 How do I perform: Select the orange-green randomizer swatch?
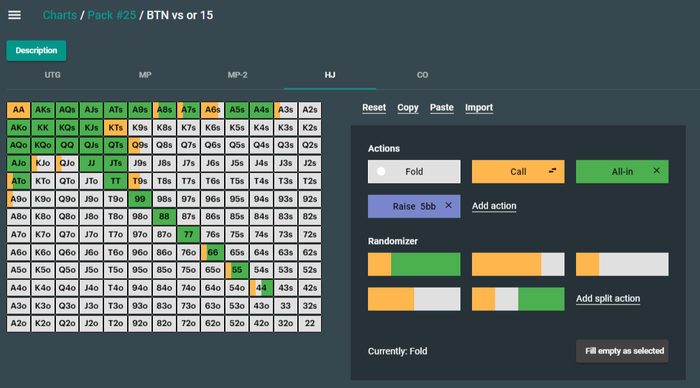pyautogui.click(x=414, y=264)
